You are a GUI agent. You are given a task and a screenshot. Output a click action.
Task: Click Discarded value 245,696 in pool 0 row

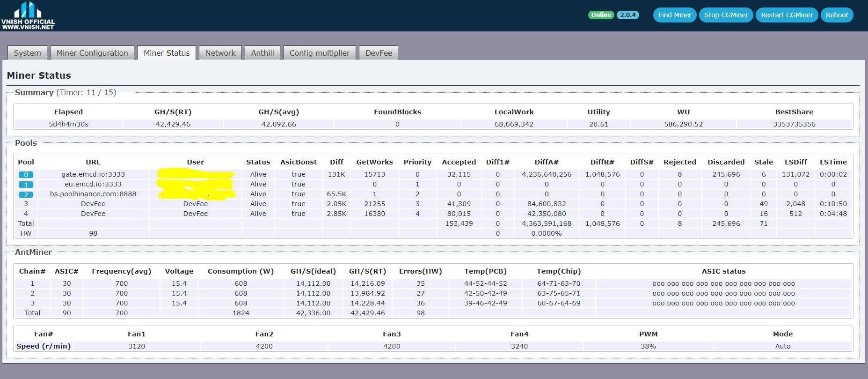pyautogui.click(x=726, y=174)
